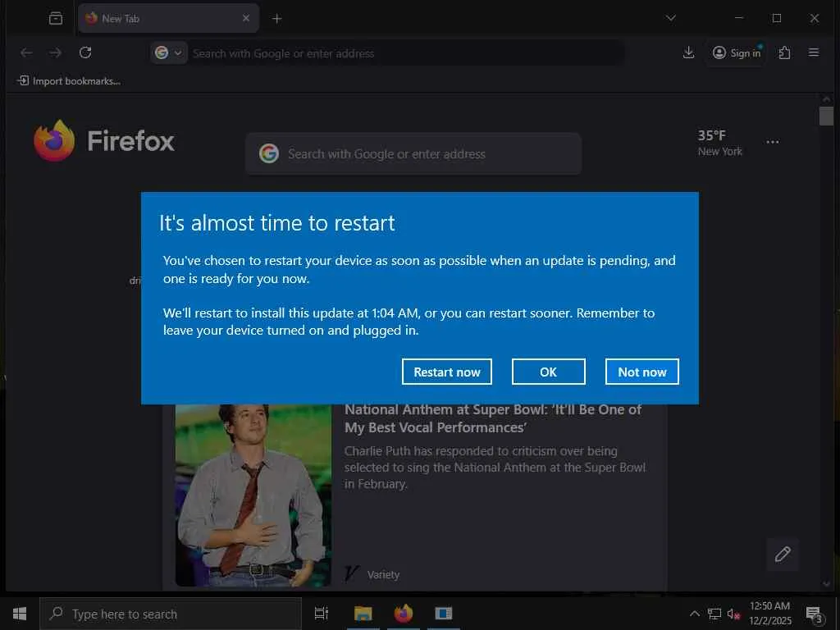Image resolution: width=840 pixels, height=630 pixels.
Task: Focus the Type here to search taskbar box
Action: pyautogui.click(x=171, y=614)
